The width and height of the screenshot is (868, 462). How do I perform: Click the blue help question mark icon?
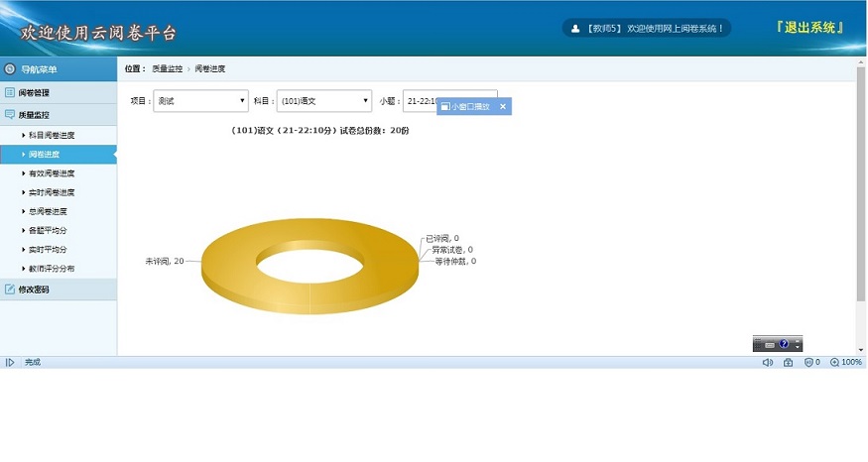[x=784, y=344]
